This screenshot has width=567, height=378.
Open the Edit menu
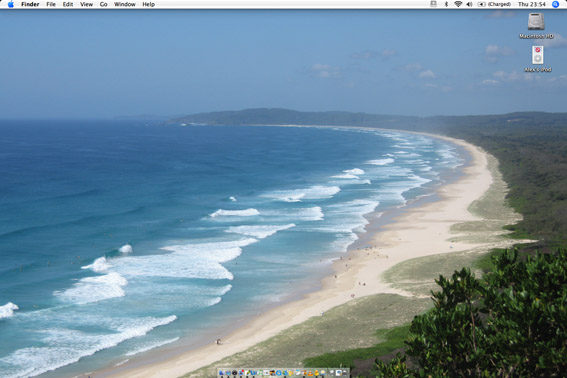click(x=68, y=4)
